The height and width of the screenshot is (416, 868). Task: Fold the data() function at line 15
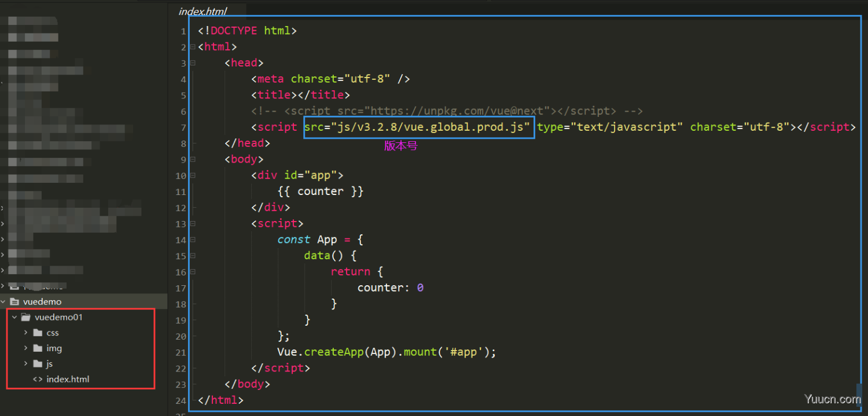coord(193,256)
